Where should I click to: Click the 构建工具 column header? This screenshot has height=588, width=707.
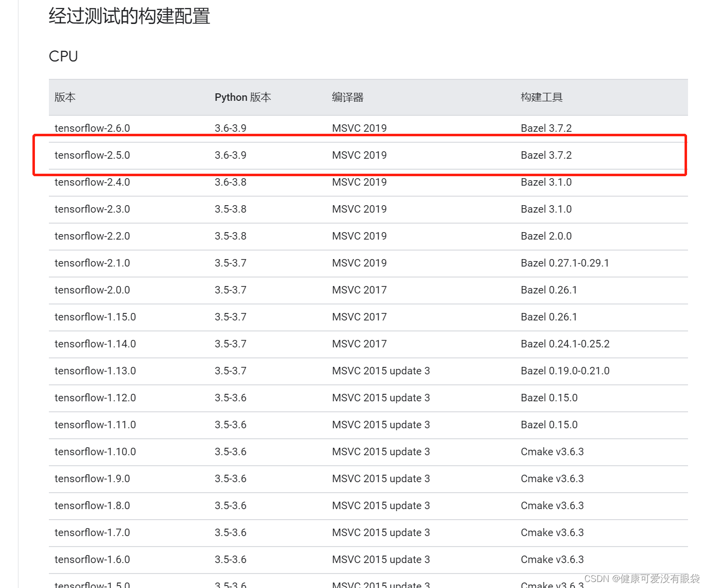tap(542, 97)
